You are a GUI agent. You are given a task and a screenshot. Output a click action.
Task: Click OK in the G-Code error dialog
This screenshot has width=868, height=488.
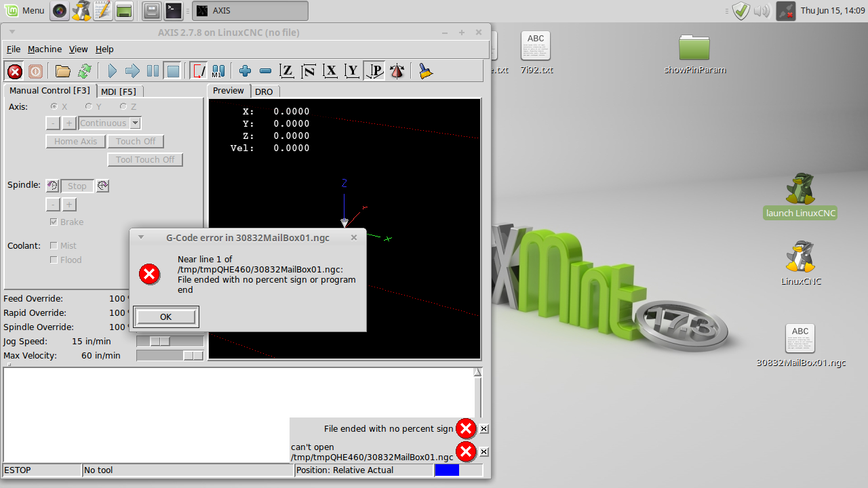[166, 317]
